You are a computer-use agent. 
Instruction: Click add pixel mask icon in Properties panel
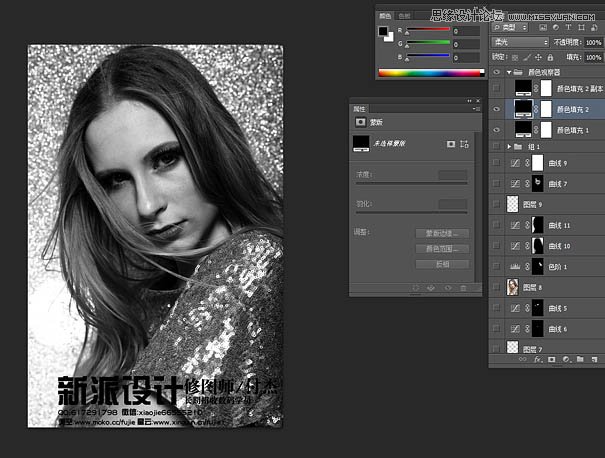451,144
